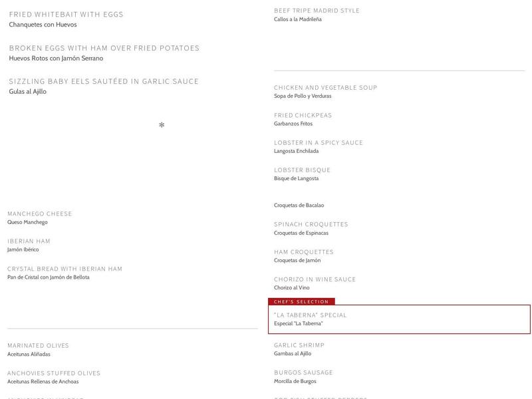532x399 pixels.
Task: Open the Marinated Olives item
Action: click(x=39, y=346)
